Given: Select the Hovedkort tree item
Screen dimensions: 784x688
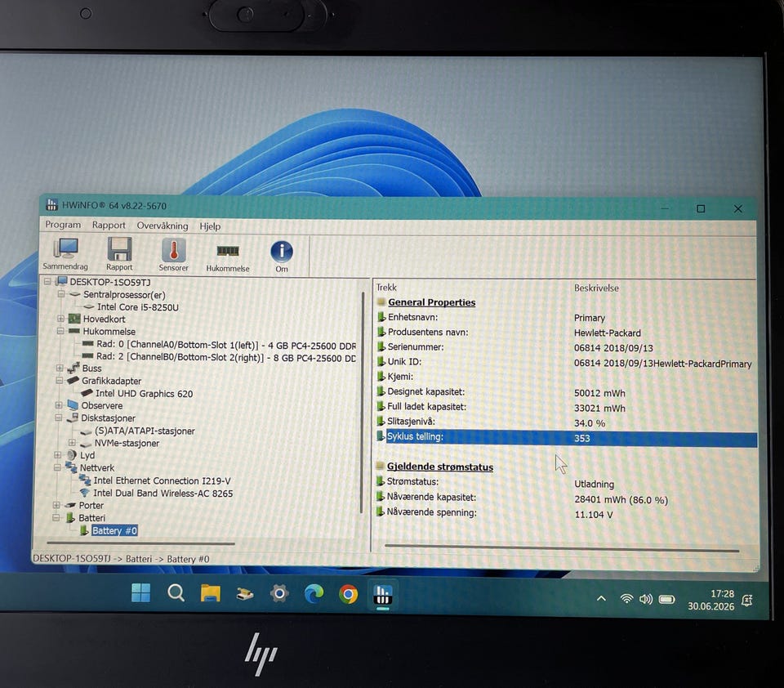Looking at the screenshot, I should click(x=104, y=319).
